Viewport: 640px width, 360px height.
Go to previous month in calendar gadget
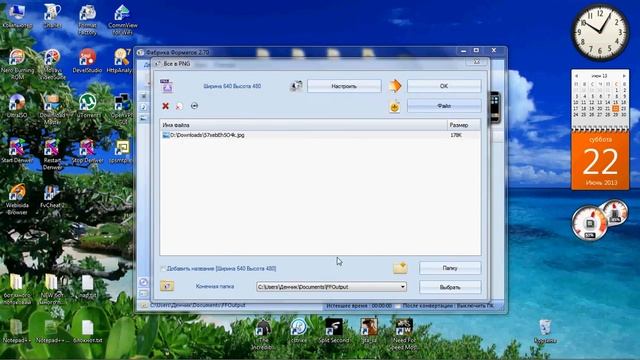(576, 76)
